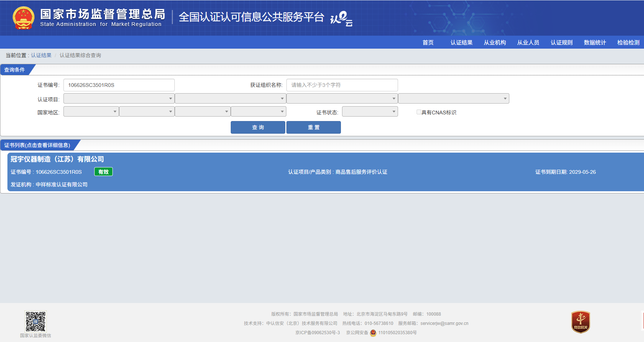Screen dimensions: 644x342
Task: Open the third 国家地区 dropdown
Action: [x=203, y=111]
